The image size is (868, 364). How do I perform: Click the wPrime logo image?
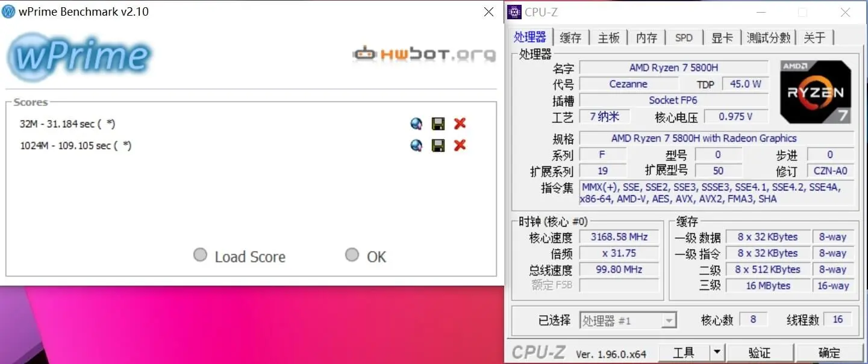[79, 57]
